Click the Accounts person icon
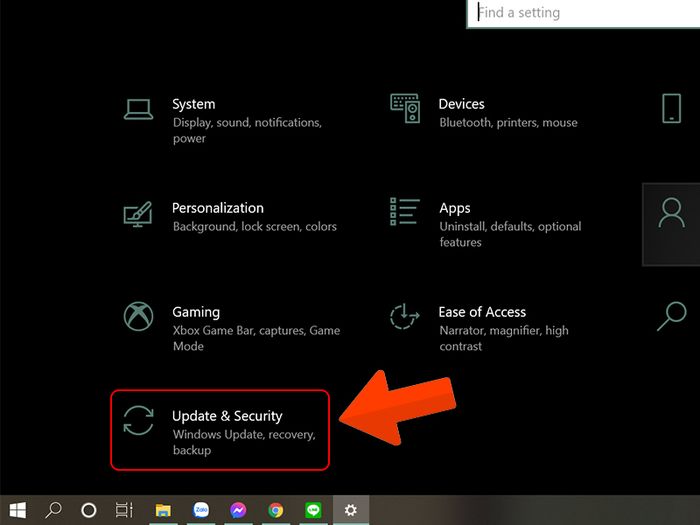This screenshot has height=525, width=700. [x=671, y=213]
